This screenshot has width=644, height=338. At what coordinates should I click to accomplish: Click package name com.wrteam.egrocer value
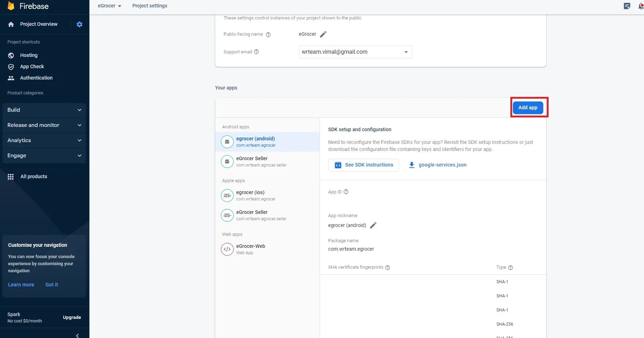tap(351, 249)
